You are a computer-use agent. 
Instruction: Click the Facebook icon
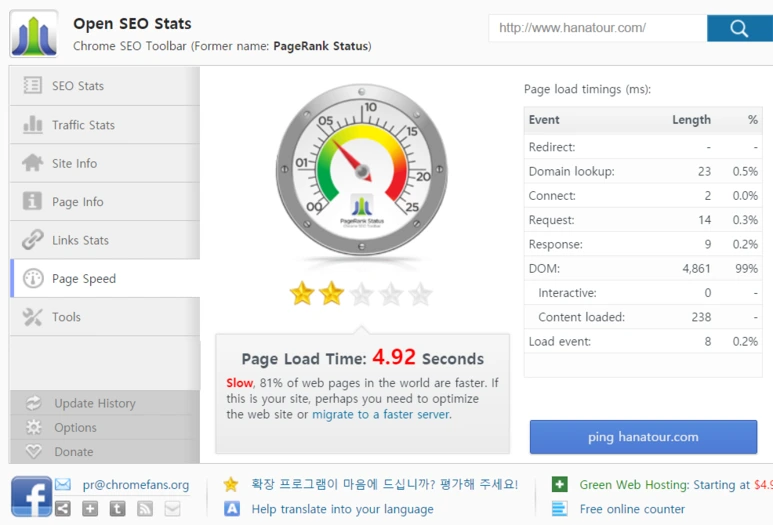pyautogui.click(x=31, y=496)
